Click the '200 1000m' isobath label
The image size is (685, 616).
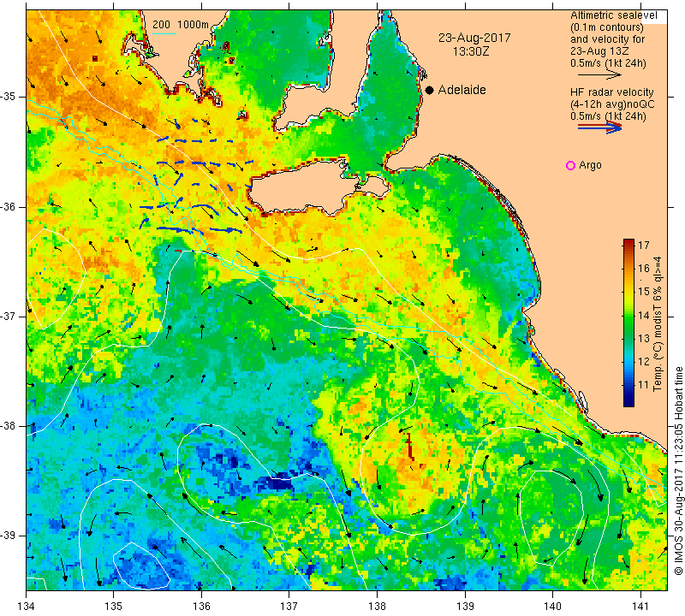181,25
